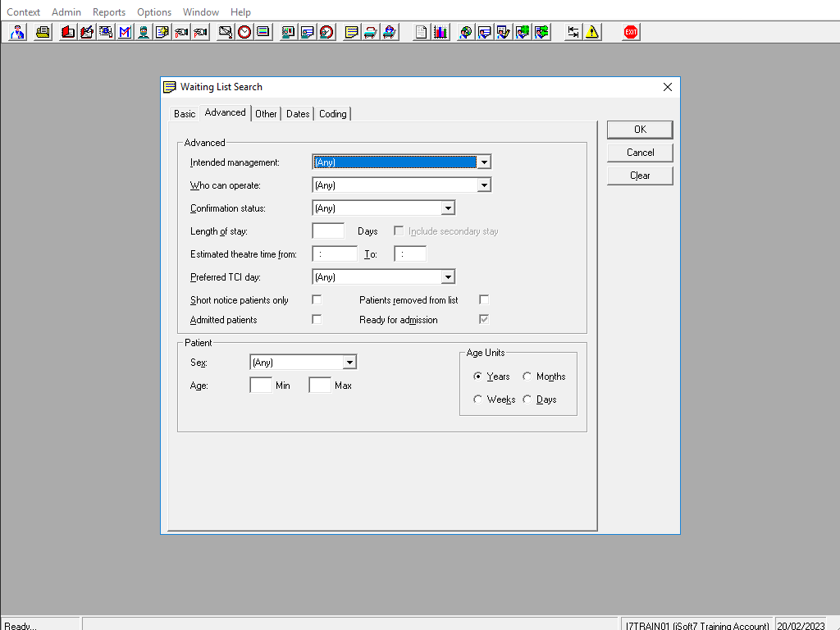This screenshot has height=630, width=840.
Task: Click the Age Max field
Action: (x=320, y=386)
